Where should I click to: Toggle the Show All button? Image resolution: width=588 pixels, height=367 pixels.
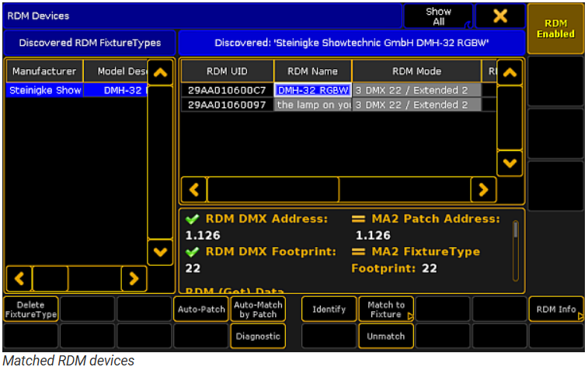pos(438,16)
